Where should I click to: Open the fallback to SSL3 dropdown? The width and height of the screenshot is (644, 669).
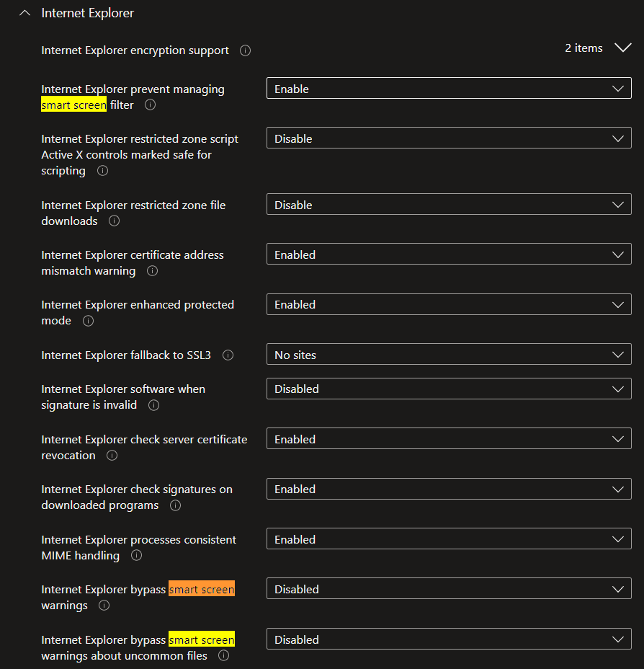pyautogui.click(x=448, y=355)
